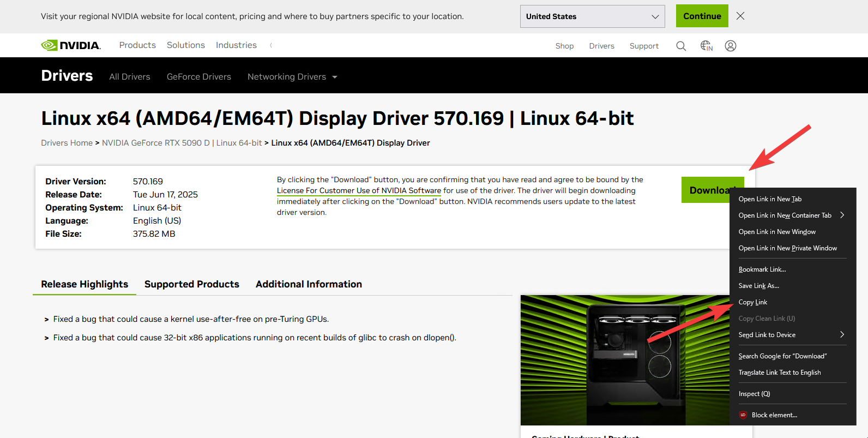Go to the Drivers top link
Viewport: 868px width, 438px height.
pyautogui.click(x=601, y=46)
